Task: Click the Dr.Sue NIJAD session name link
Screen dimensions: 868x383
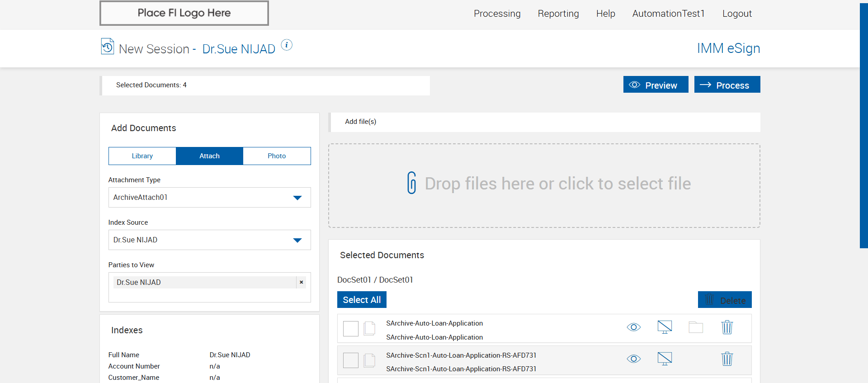Action: pos(239,49)
